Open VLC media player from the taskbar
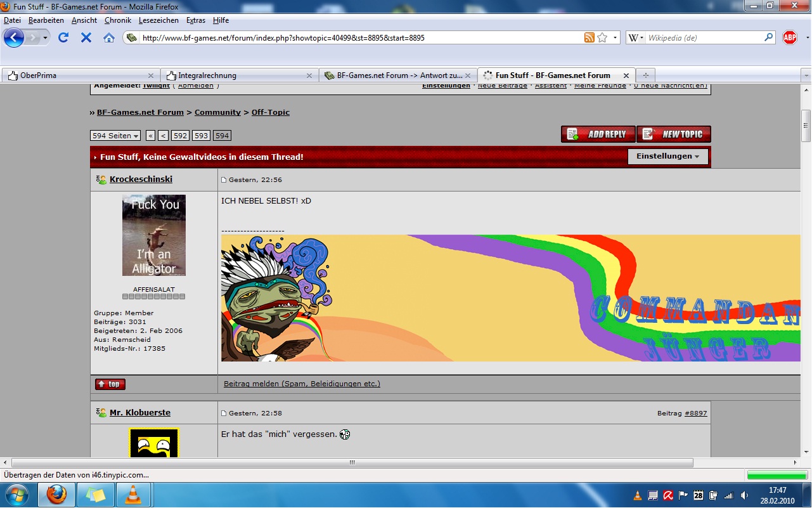 (x=133, y=495)
